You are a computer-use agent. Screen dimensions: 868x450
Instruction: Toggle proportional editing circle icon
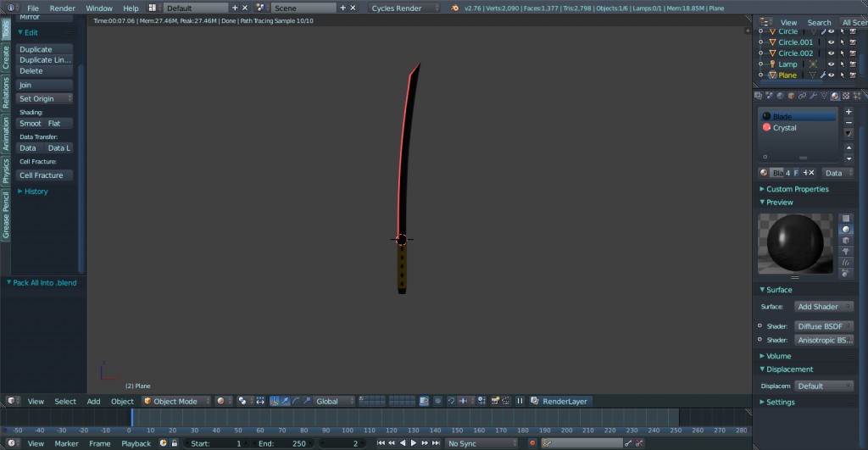point(437,402)
